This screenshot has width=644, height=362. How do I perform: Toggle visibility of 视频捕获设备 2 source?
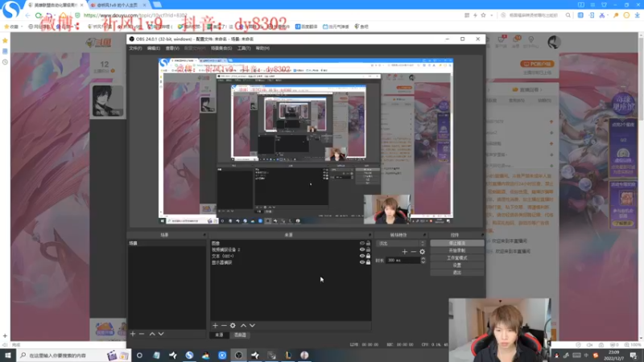(x=362, y=249)
